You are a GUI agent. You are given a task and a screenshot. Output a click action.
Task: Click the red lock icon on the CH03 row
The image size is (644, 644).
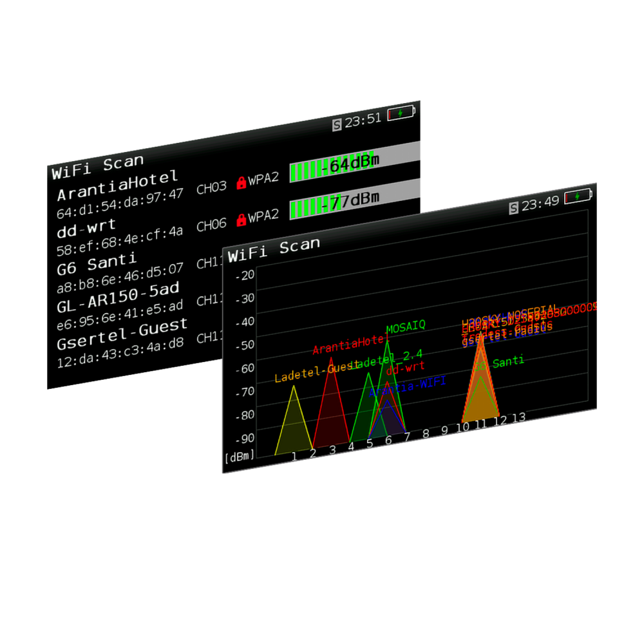pos(241,183)
